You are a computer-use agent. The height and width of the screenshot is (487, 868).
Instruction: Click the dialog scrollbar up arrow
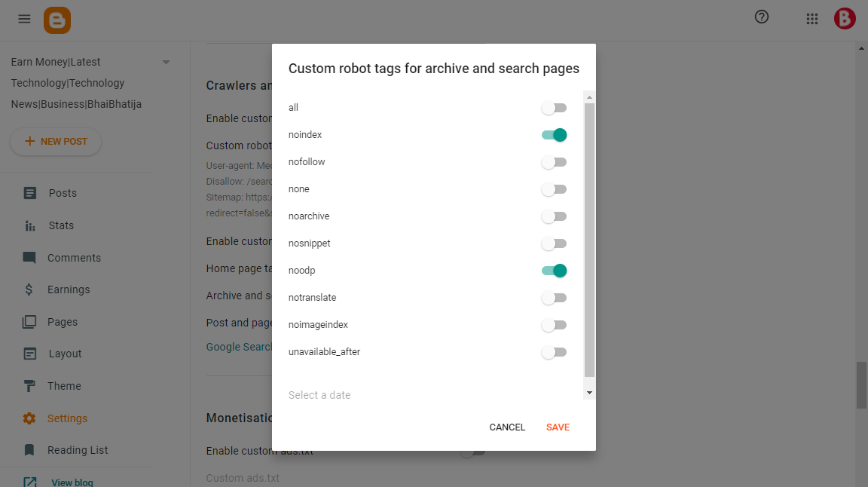coord(589,97)
